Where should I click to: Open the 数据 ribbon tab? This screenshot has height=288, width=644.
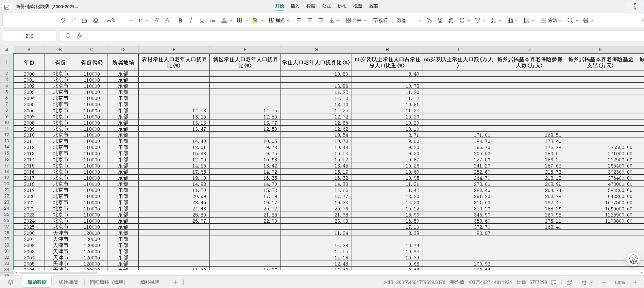311,6
